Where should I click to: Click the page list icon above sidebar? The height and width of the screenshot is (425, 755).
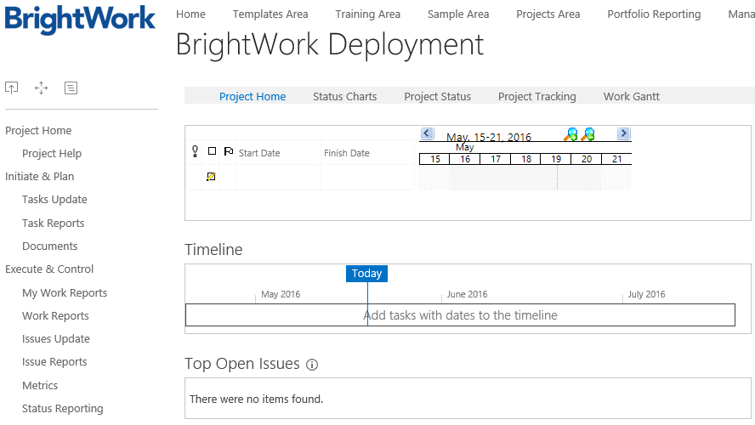pyautogui.click(x=71, y=88)
